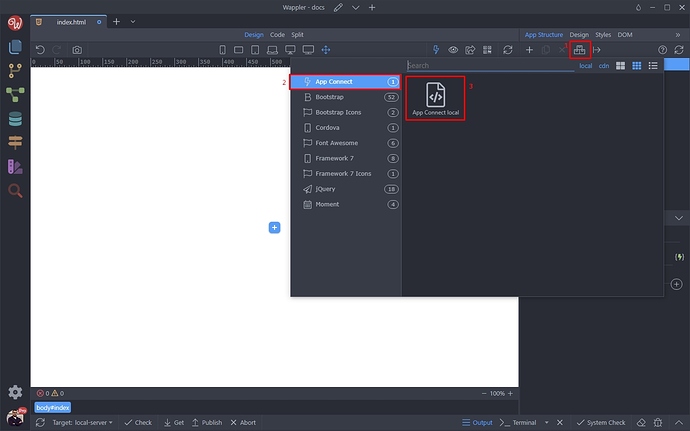This screenshot has height=431, width=690.
Task: Toggle the cdn source filter
Action: click(604, 66)
